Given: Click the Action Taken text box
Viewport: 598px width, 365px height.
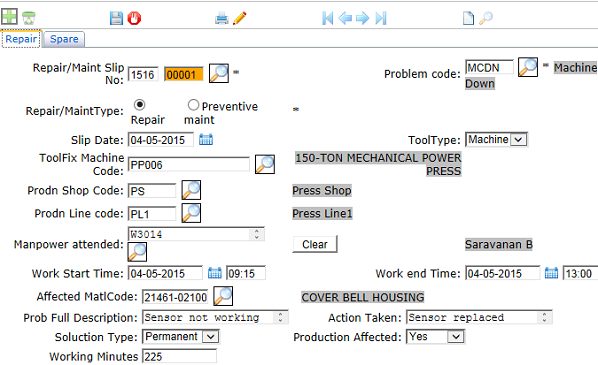Looking at the screenshot, I should [x=479, y=317].
